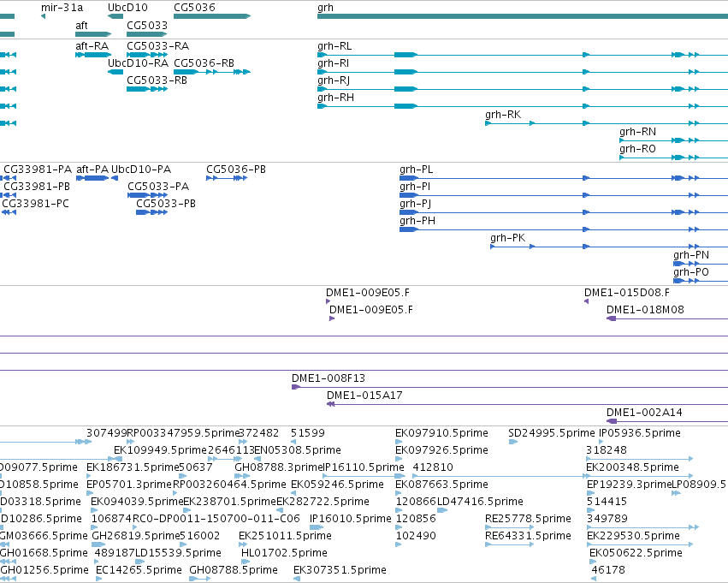Select the grh-RH transcript label

click(335, 98)
